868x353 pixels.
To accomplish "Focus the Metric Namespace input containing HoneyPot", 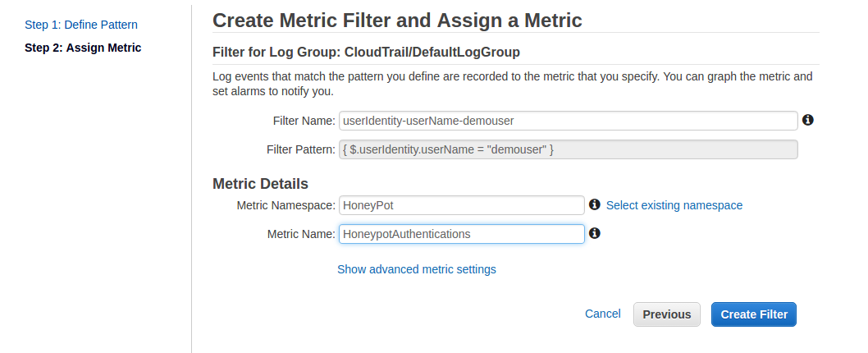I will click(461, 205).
